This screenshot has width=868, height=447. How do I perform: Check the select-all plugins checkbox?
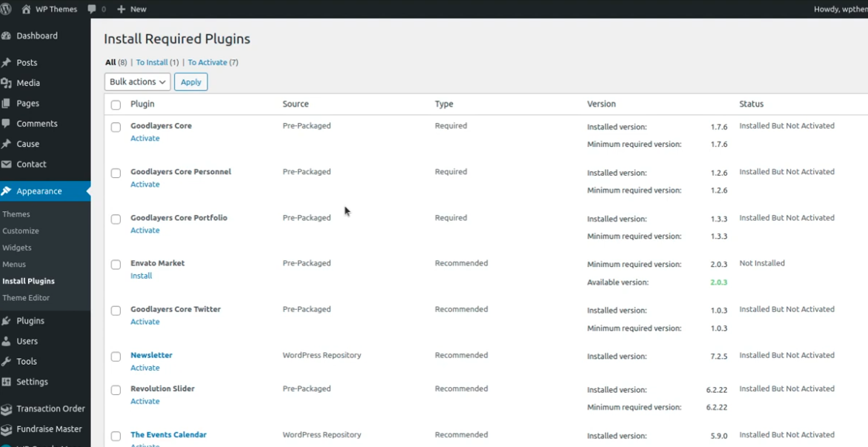click(116, 105)
